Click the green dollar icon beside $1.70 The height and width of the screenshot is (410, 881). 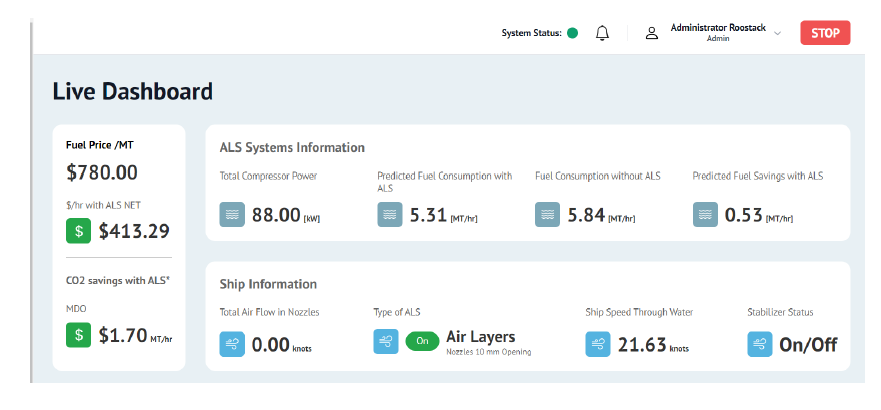[x=79, y=335]
